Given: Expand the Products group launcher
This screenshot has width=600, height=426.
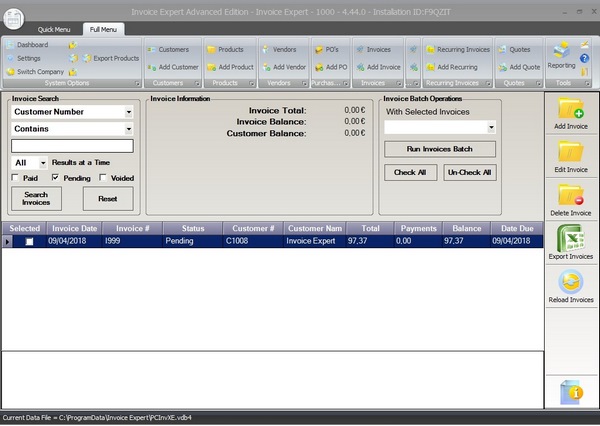Looking at the screenshot, I should pyautogui.click(x=252, y=83).
